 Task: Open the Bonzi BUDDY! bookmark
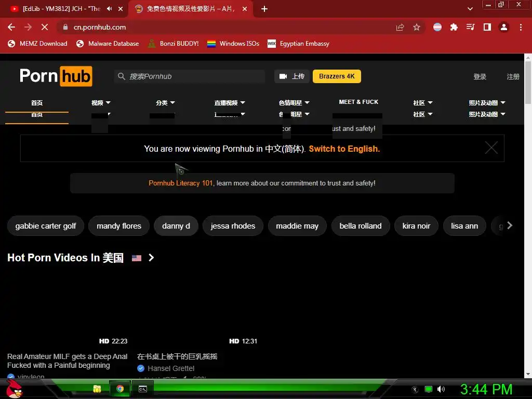tap(174, 44)
